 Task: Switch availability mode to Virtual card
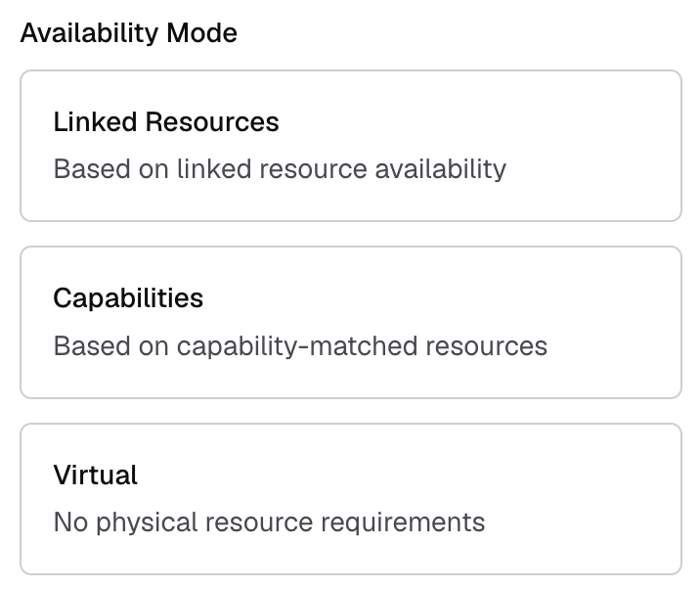click(x=350, y=498)
